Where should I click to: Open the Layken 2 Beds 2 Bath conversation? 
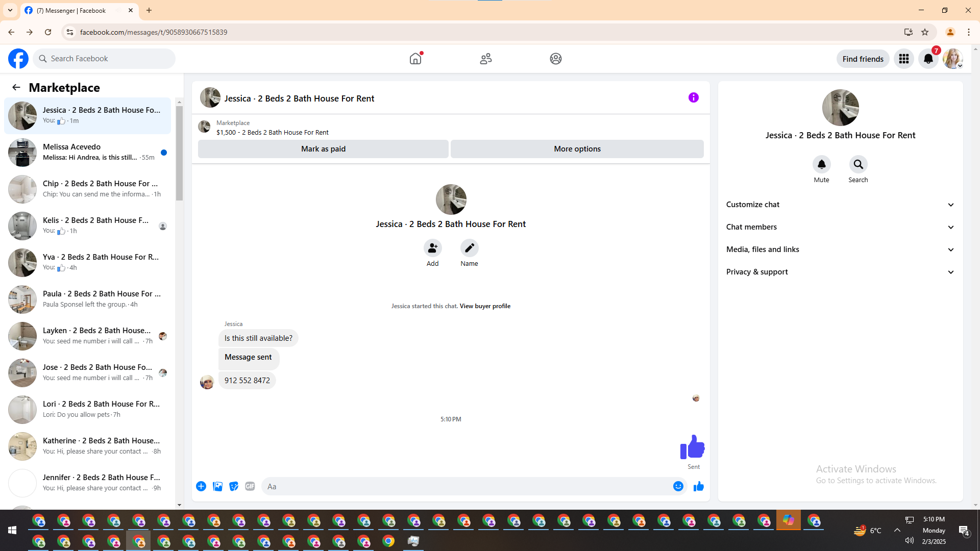click(88, 336)
